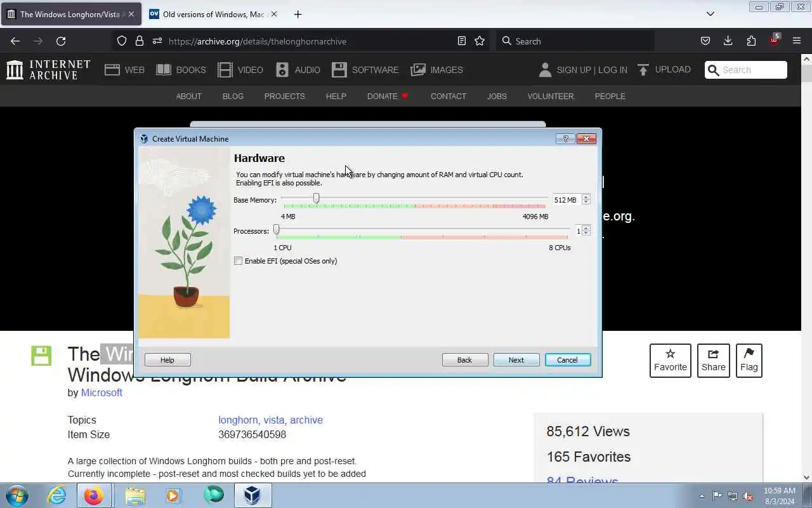
Task: Click the dialog's question mark help button
Action: tap(565, 138)
